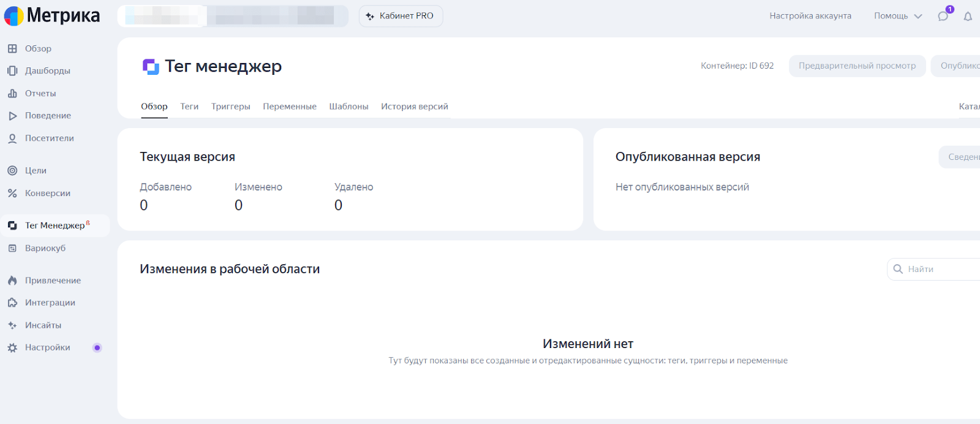This screenshot has height=424, width=980.
Task: Open Поведение play icon in sidebar
Action: tap(12, 116)
